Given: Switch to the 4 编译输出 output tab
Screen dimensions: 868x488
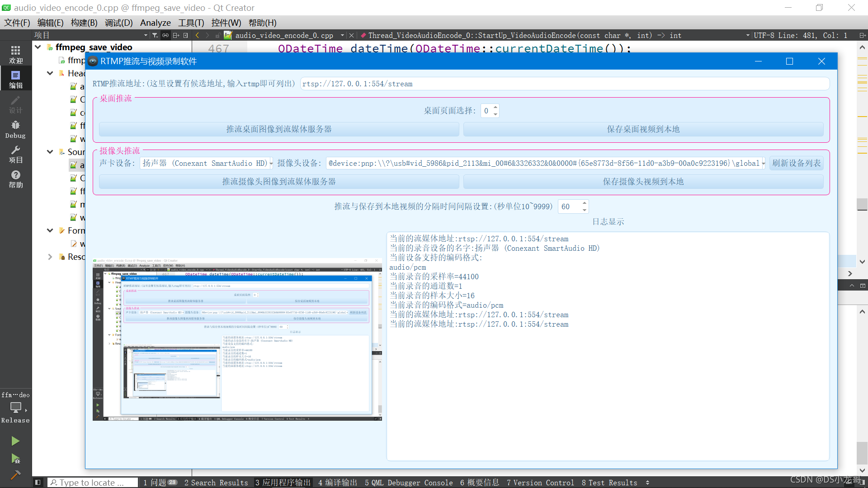Looking at the screenshot, I should coord(337,482).
